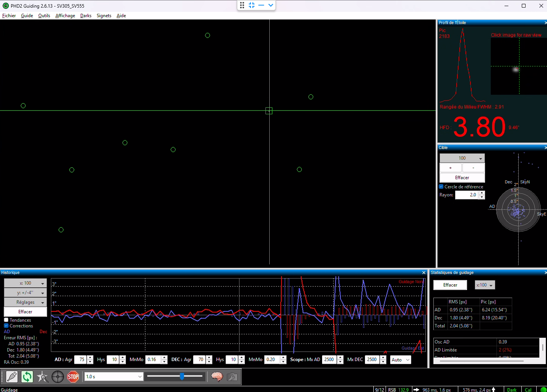The height and width of the screenshot is (392, 547).
Task: Open the Guide menu
Action: point(27,16)
